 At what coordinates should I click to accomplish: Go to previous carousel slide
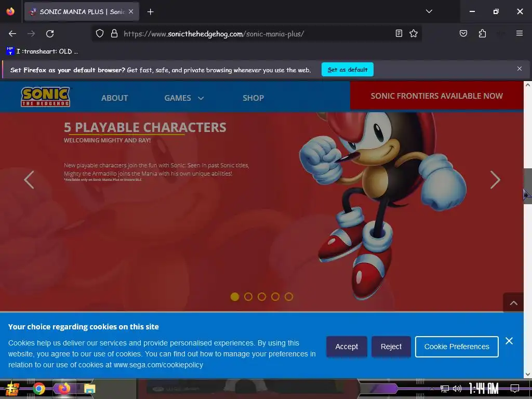click(29, 180)
